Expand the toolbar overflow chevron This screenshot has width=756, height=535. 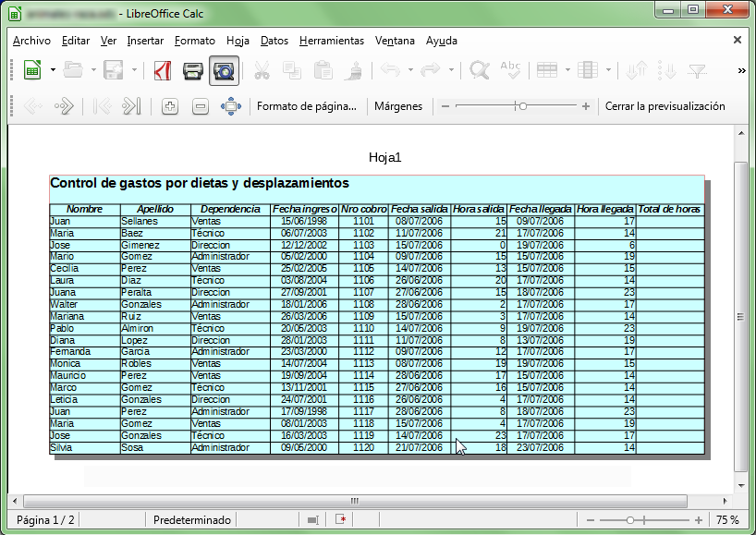(741, 70)
